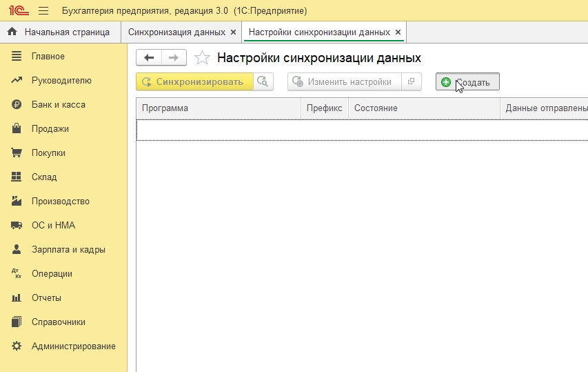The width and height of the screenshot is (588, 372).
Task: Click the small window icon after Изменить настройки
Action: coord(412,81)
